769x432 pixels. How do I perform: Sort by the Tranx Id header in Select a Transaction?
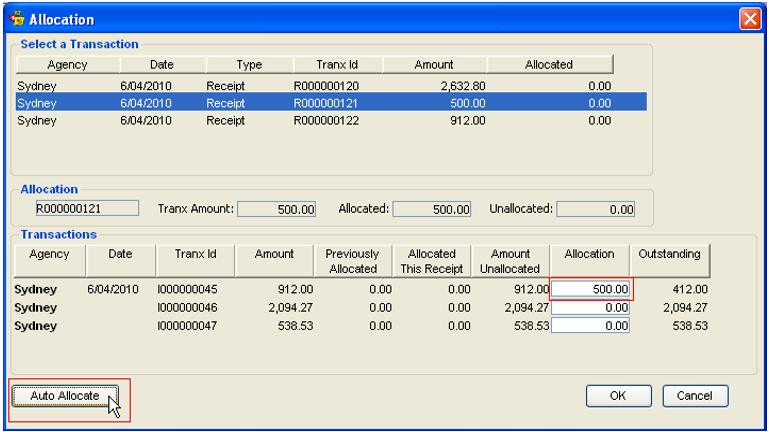(337, 64)
